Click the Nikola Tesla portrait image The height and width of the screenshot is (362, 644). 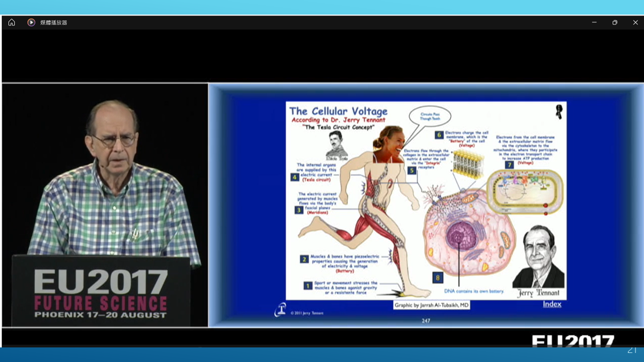coord(336,145)
